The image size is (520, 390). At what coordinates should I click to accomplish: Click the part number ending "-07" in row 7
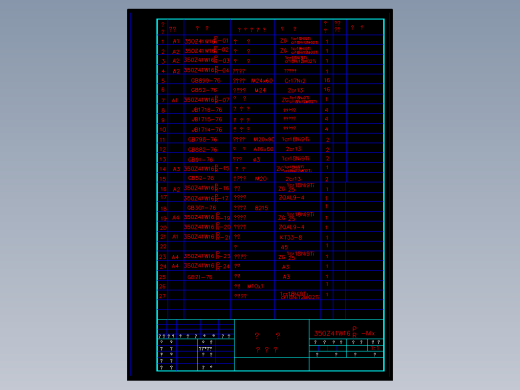point(207,100)
